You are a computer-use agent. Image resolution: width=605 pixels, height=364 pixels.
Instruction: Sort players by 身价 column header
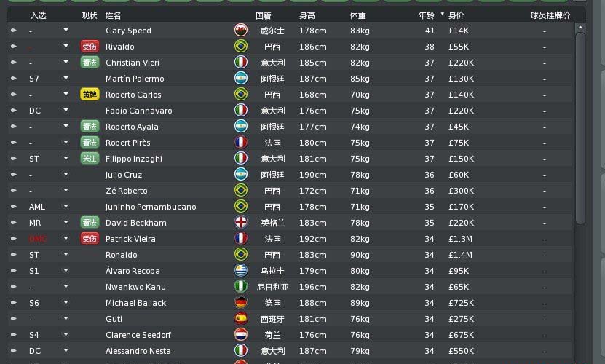click(456, 15)
